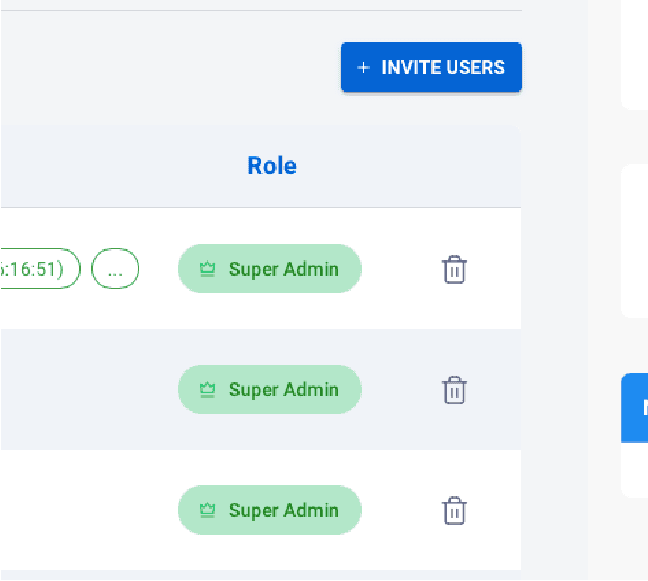Click the crown icon in the second row

click(x=207, y=389)
